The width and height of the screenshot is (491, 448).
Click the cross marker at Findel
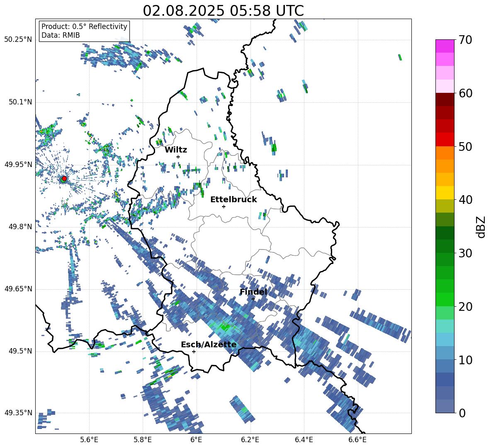pos(253,299)
